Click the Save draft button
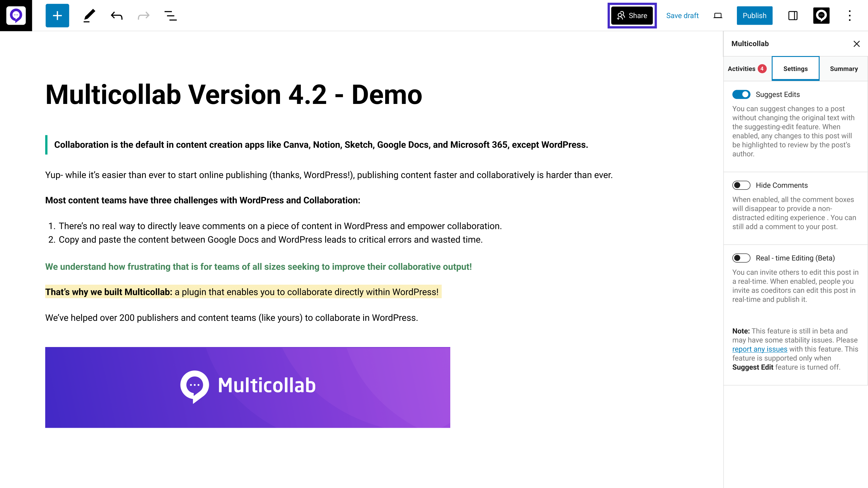868x488 pixels. point(683,15)
